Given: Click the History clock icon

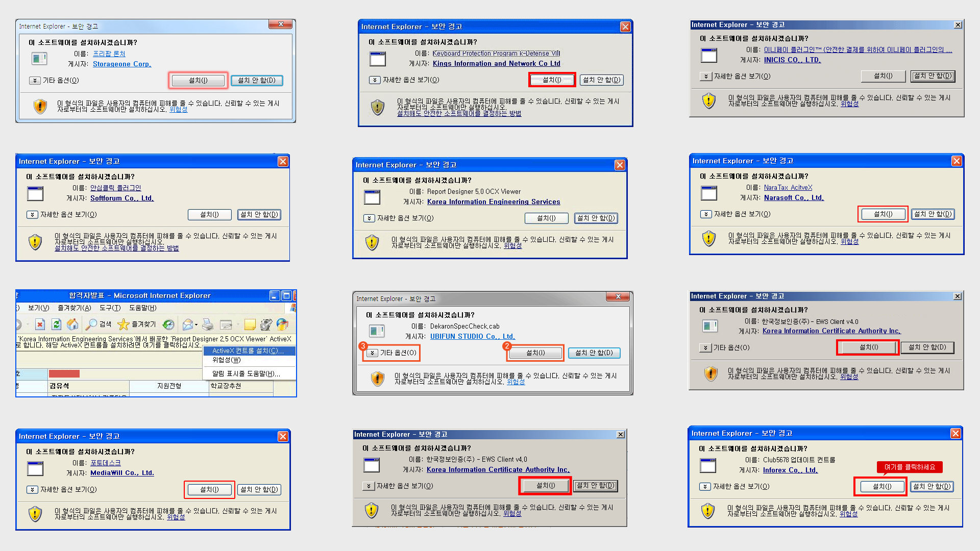Looking at the screenshot, I should pyautogui.click(x=168, y=324).
